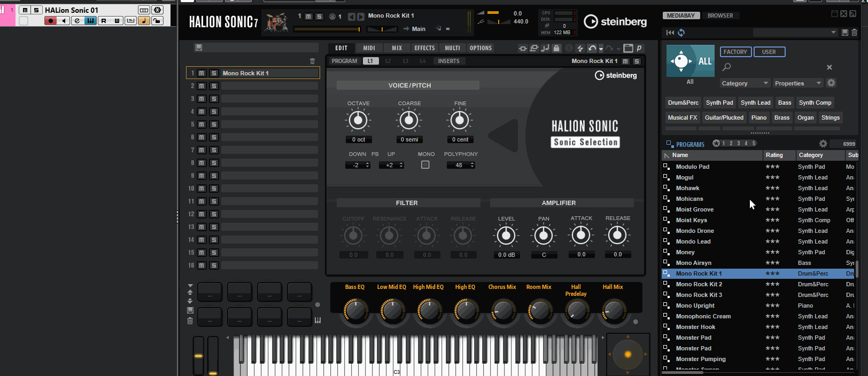Viewport: 868px width, 376px height.
Task: Click the lock icon on HALion Sonic 01 track
Action: (157, 21)
